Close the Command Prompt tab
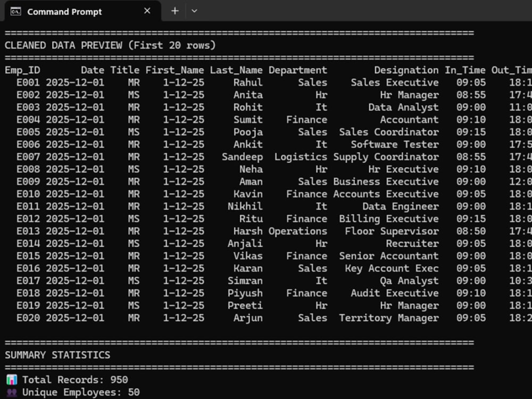The height and width of the screenshot is (399, 532). (x=147, y=11)
